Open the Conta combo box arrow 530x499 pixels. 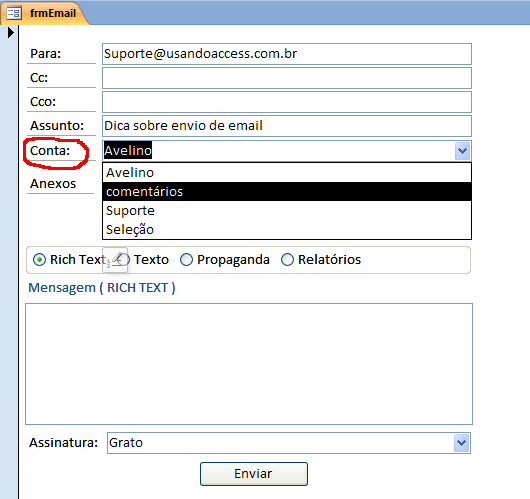[x=462, y=151]
